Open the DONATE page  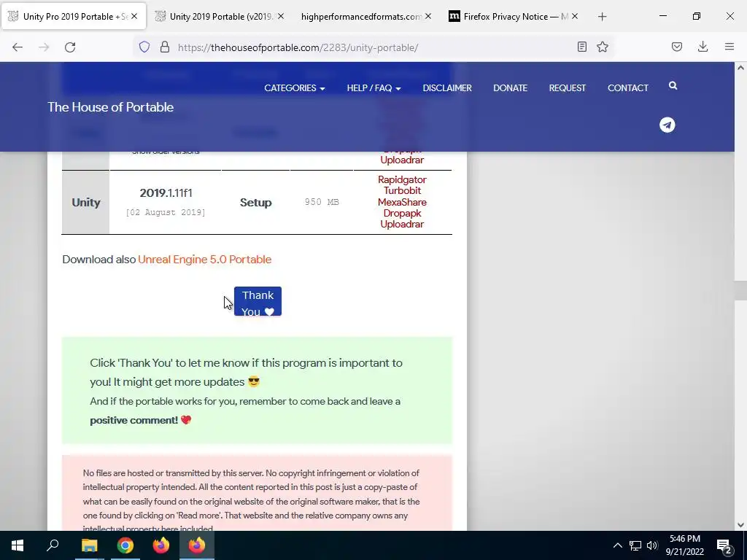point(510,88)
